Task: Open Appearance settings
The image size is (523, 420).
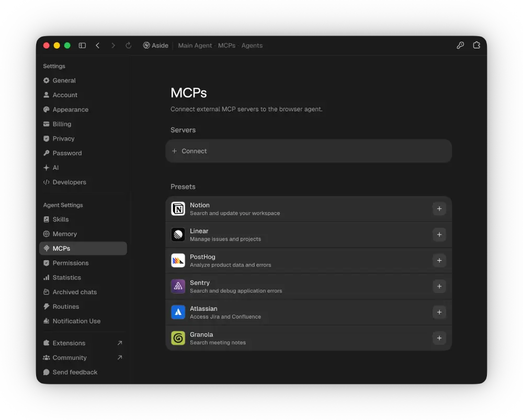Action: click(83, 110)
